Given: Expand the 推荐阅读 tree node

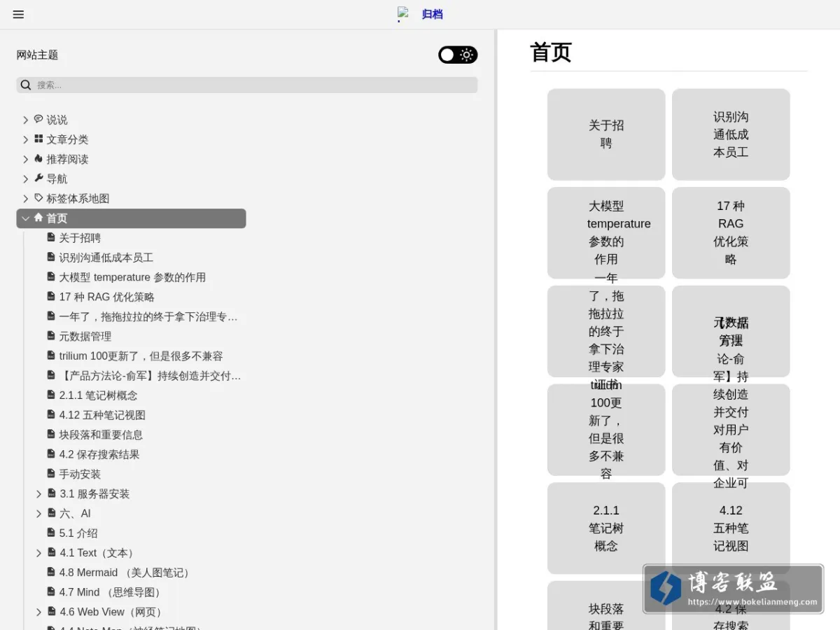Looking at the screenshot, I should [x=26, y=159].
